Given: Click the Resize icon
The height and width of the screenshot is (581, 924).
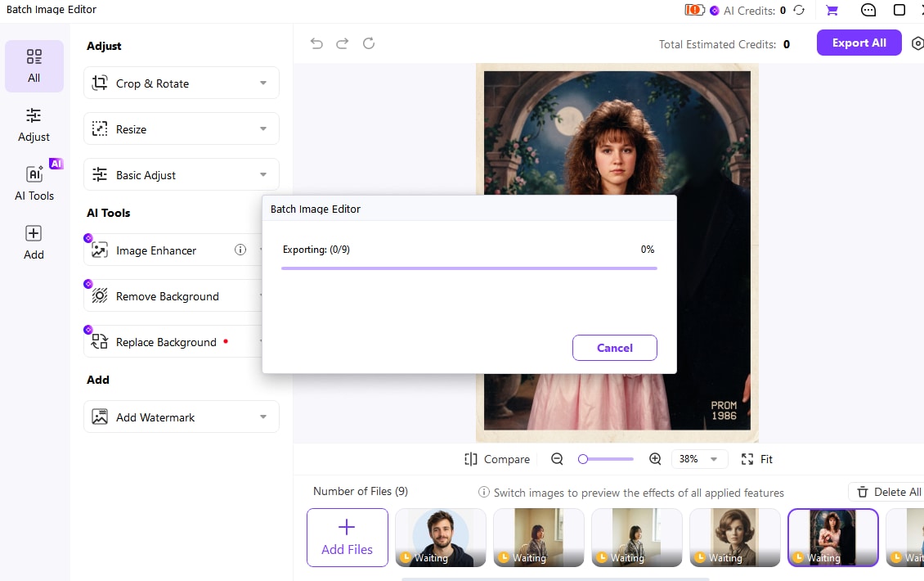Looking at the screenshot, I should (x=100, y=128).
